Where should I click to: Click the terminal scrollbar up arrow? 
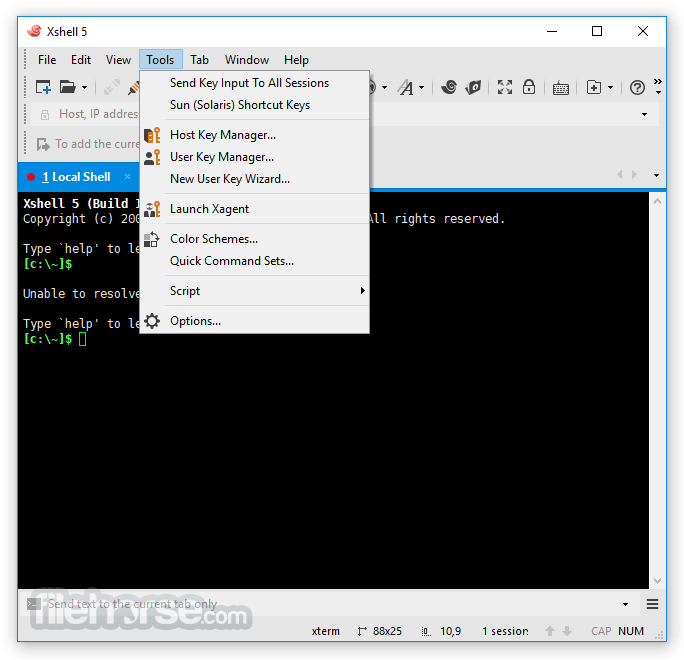(x=657, y=202)
